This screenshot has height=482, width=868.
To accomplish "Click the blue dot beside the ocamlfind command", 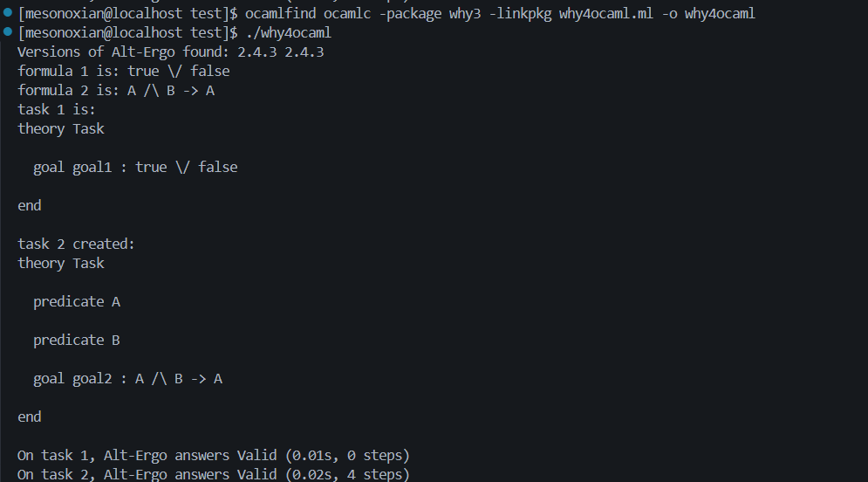I will [7, 13].
